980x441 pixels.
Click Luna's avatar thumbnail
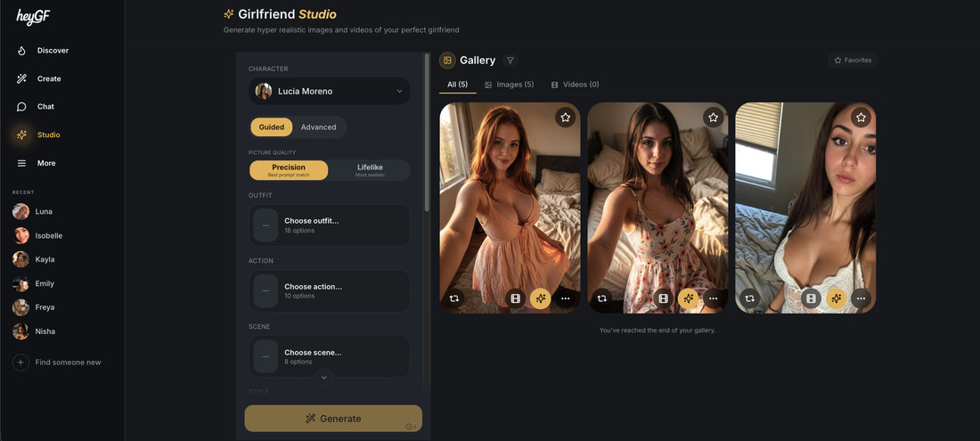(20, 212)
